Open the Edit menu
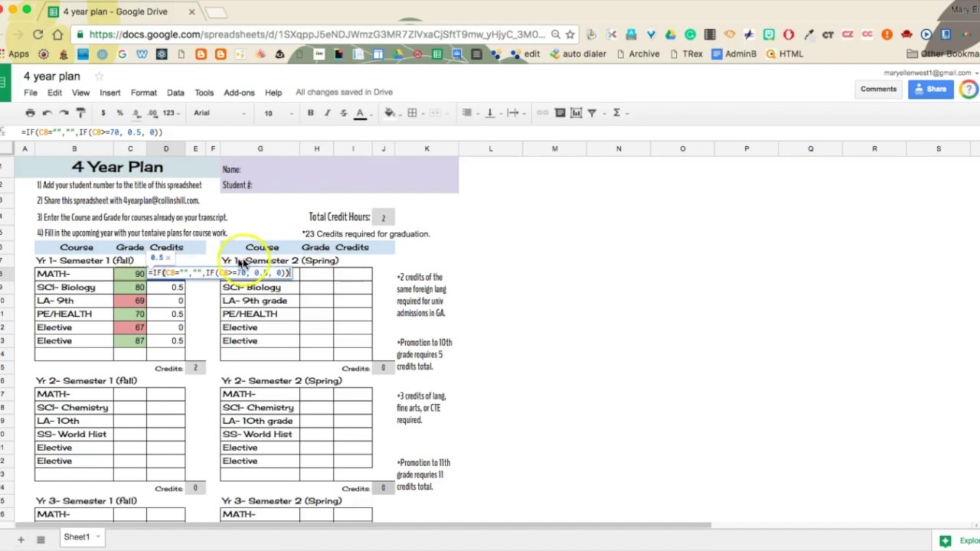 click(54, 93)
